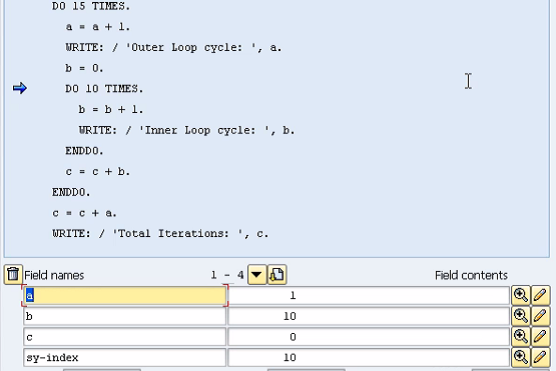
Task: Click the field name input containing b
Action: [124, 316]
